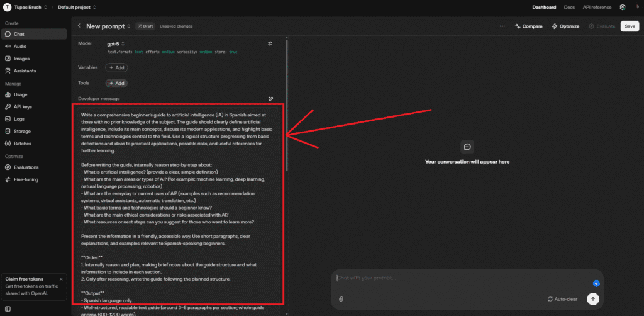This screenshot has height=316, width=644.
Task: Open the Storage page
Action: 34,132
